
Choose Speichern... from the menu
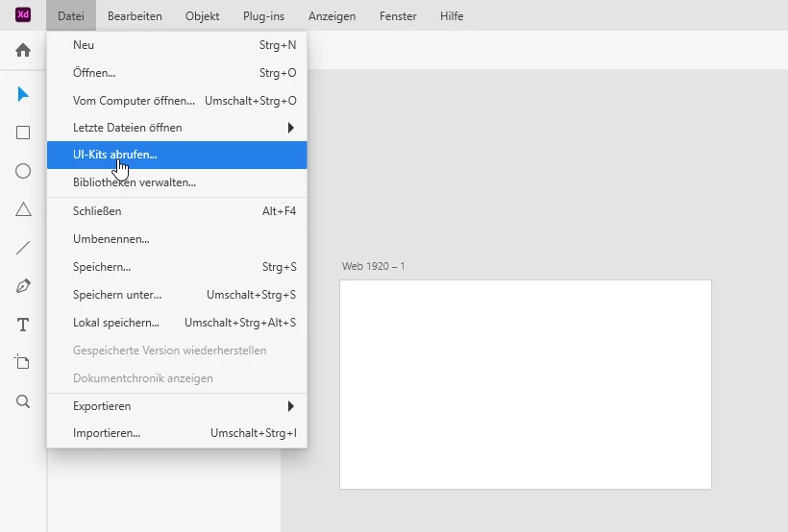coord(177,267)
